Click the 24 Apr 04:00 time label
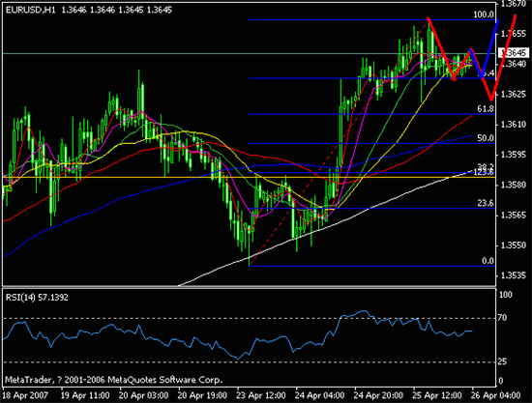 tap(320, 395)
